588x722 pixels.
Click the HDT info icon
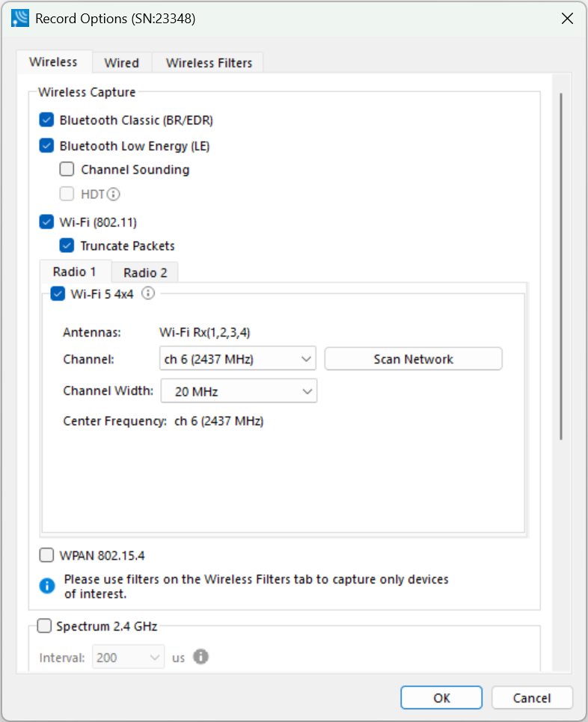113,195
